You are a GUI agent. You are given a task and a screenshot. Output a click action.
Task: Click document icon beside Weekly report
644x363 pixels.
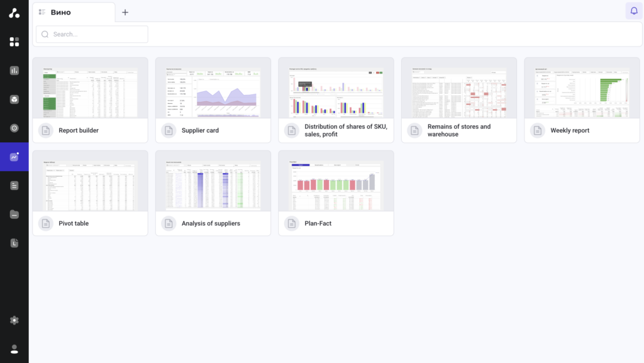click(x=538, y=131)
